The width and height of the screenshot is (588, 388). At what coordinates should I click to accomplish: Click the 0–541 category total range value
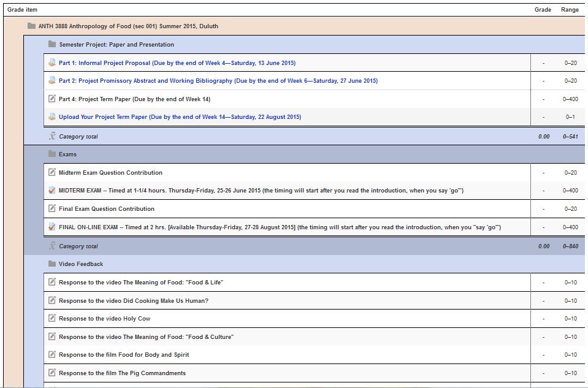(x=570, y=137)
